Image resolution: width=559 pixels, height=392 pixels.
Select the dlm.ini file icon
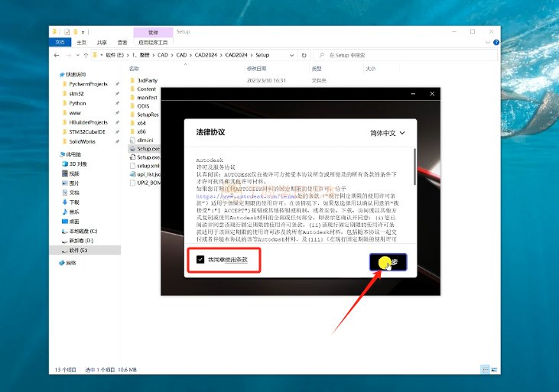coord(131,141)
